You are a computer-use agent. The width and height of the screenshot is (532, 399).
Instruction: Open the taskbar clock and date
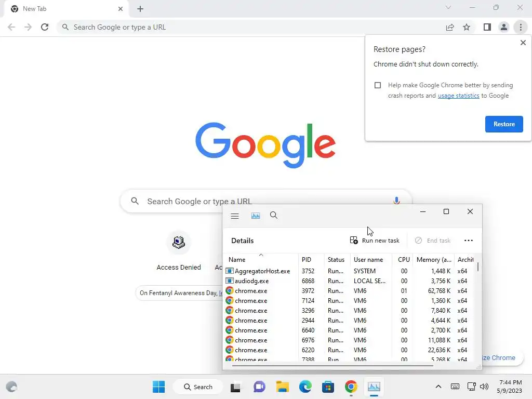510,387
